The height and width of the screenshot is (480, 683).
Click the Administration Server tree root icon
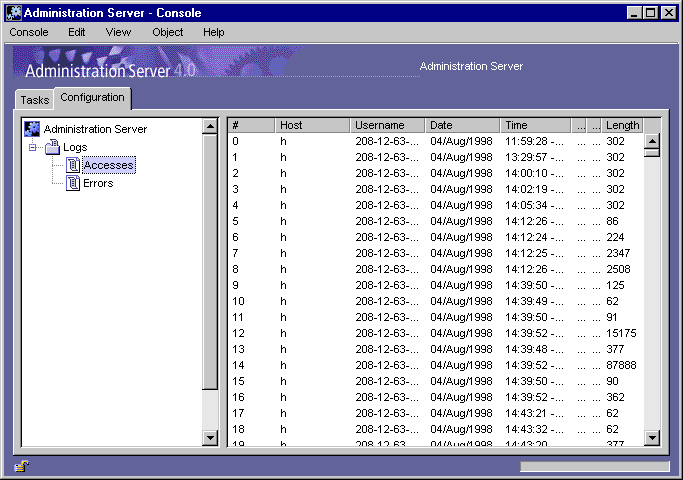click(32, 129)
